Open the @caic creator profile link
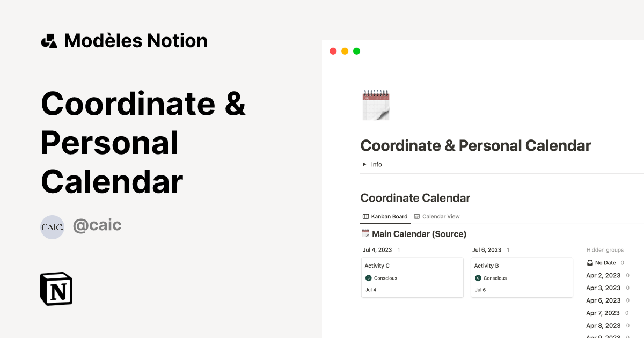The height and width of the screenshot is (338, 644). tap(97, 225)
